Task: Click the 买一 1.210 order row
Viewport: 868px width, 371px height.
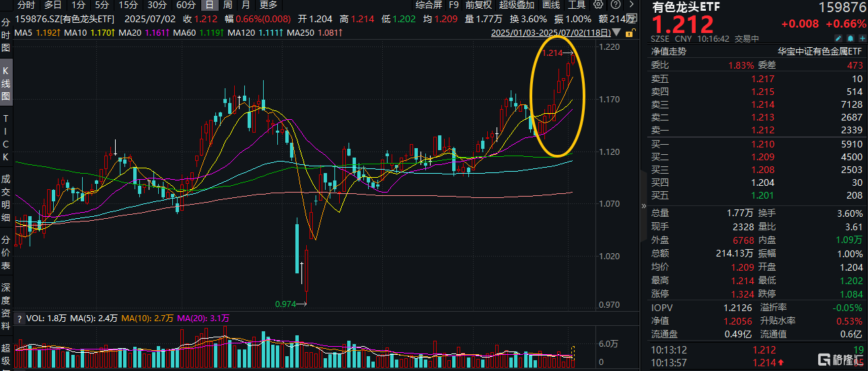Action: [756, 144]
